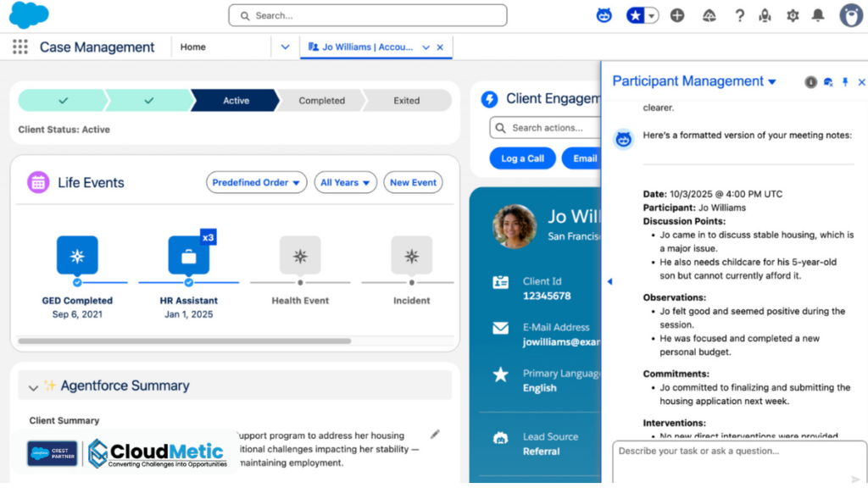Edit Client Summary using the pencil icon

point(435,434)
